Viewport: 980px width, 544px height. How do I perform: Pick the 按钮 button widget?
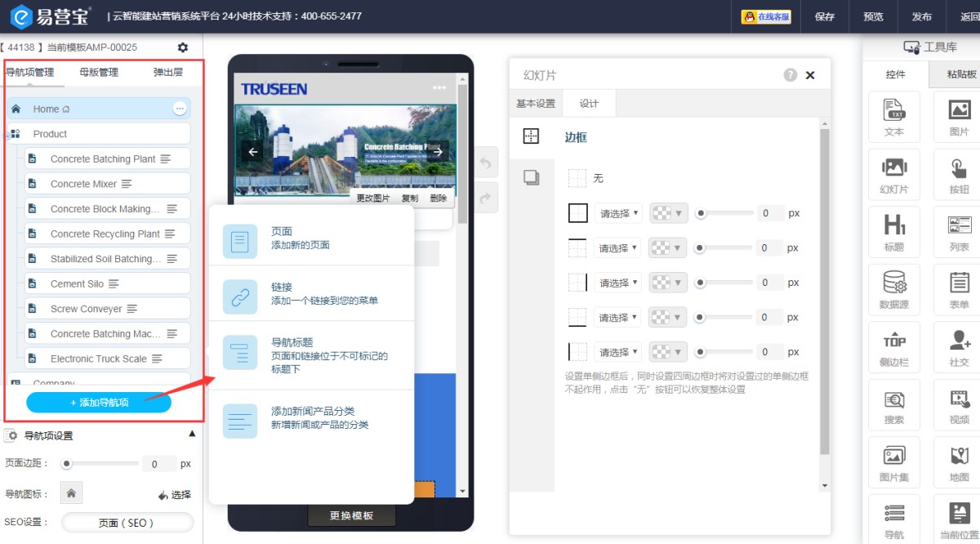click(x=959, y=174)
